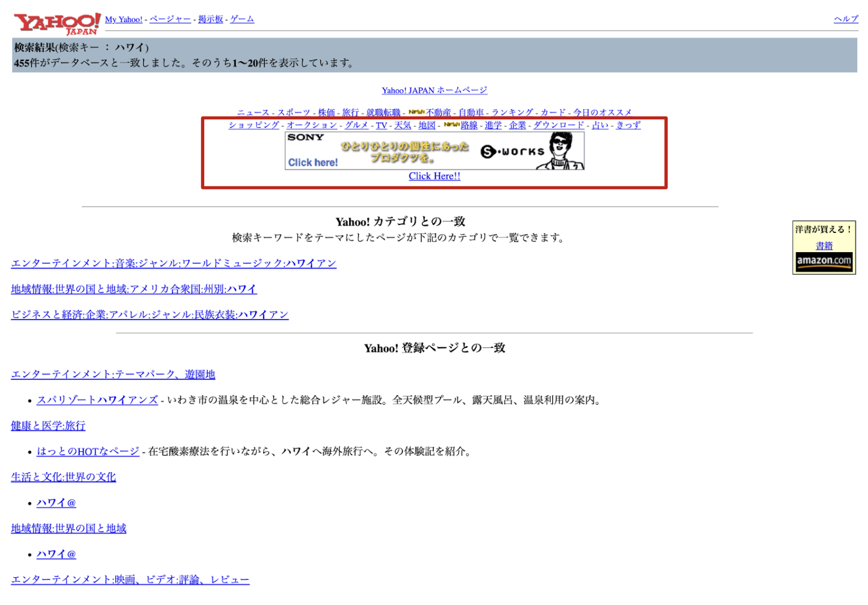Open the カード navigation link

tap(553, 113)
